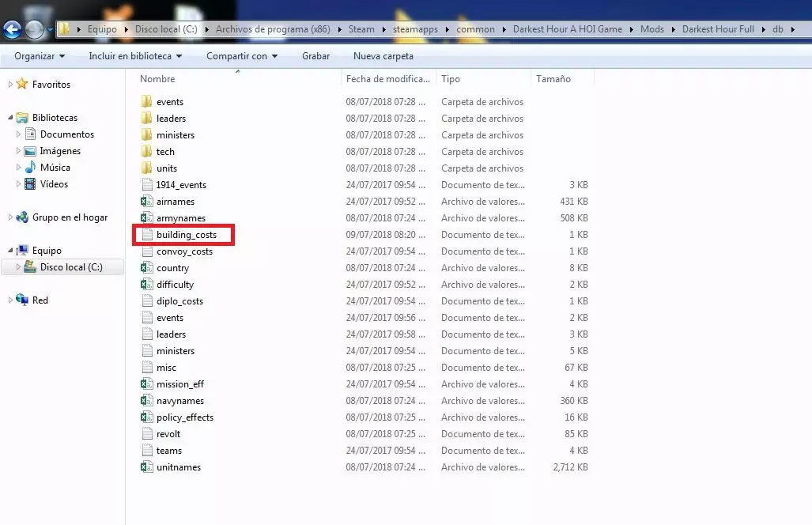Open the Organizar dropdown menu
812x525 pixels.
(40, 56)
